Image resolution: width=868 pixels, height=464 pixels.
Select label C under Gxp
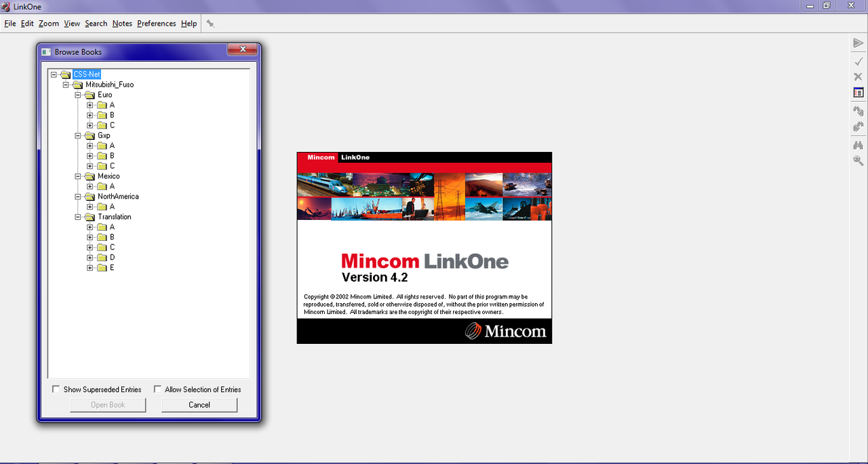(x=112, y=166)
